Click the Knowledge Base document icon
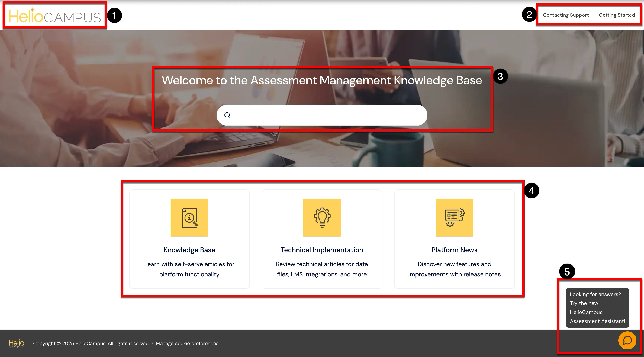Screen dimensions: 644x357 pos(189,217)
